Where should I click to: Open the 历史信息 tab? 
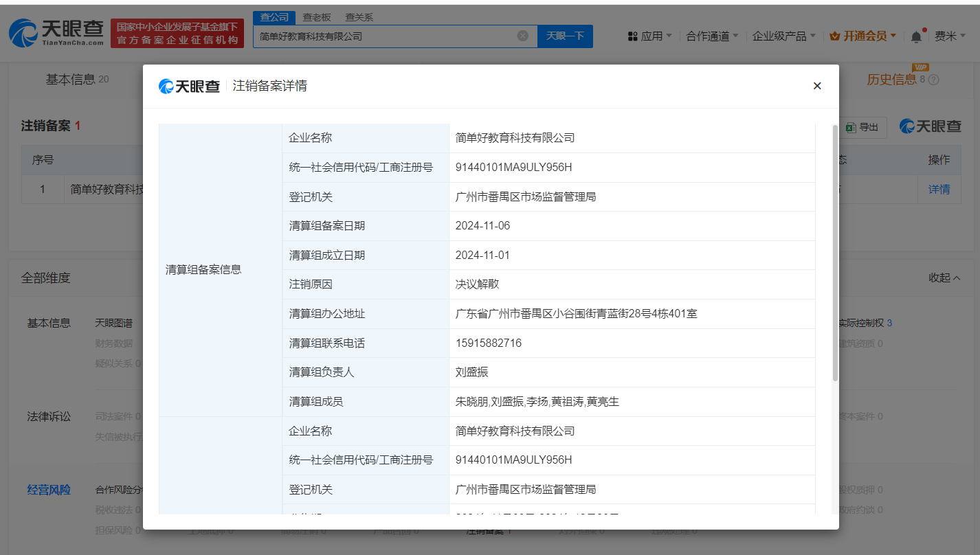[x=891, y=80]
